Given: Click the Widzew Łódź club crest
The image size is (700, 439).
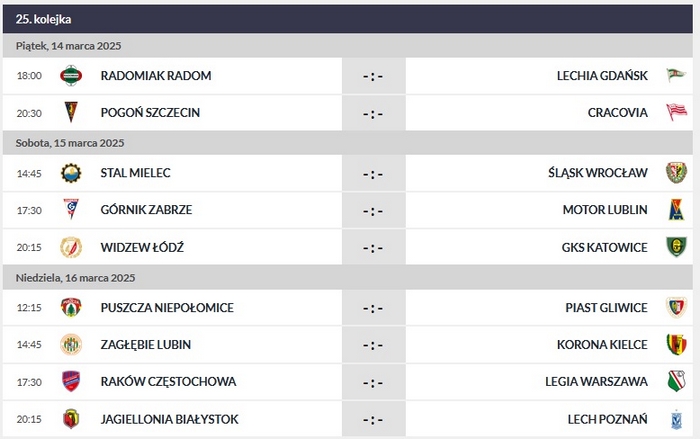Looking at the screenshot, I should pos(70,247).
